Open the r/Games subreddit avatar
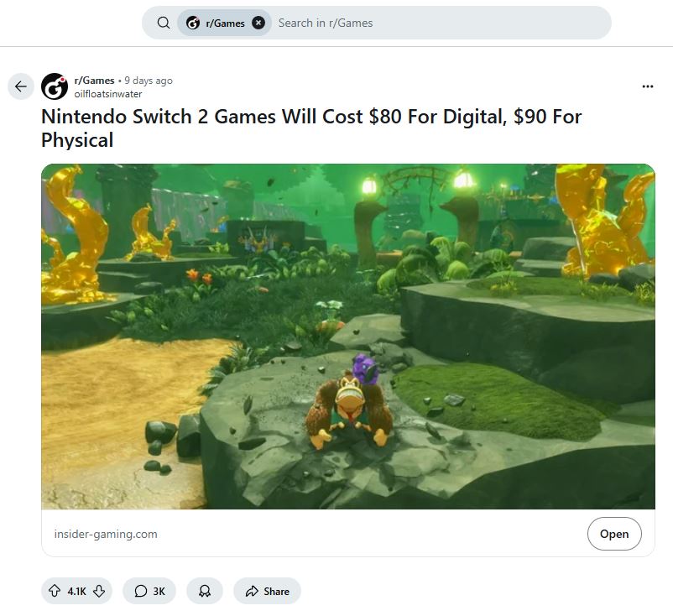The image size is (673, 616). point(55,86)
